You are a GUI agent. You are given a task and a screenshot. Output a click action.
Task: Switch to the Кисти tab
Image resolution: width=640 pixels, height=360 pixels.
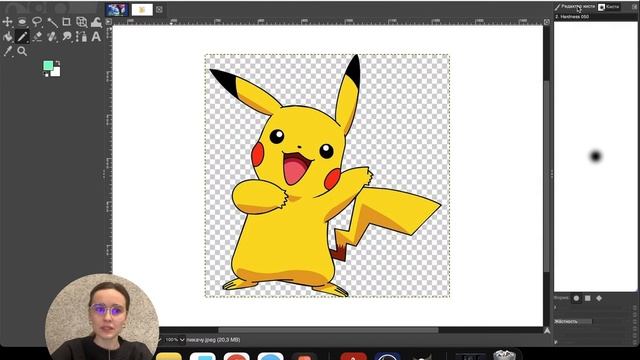click(x=609, y=7)
